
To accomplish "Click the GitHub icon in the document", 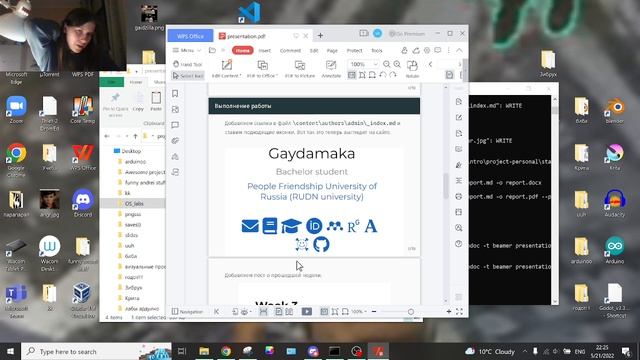I will point(321,244).
